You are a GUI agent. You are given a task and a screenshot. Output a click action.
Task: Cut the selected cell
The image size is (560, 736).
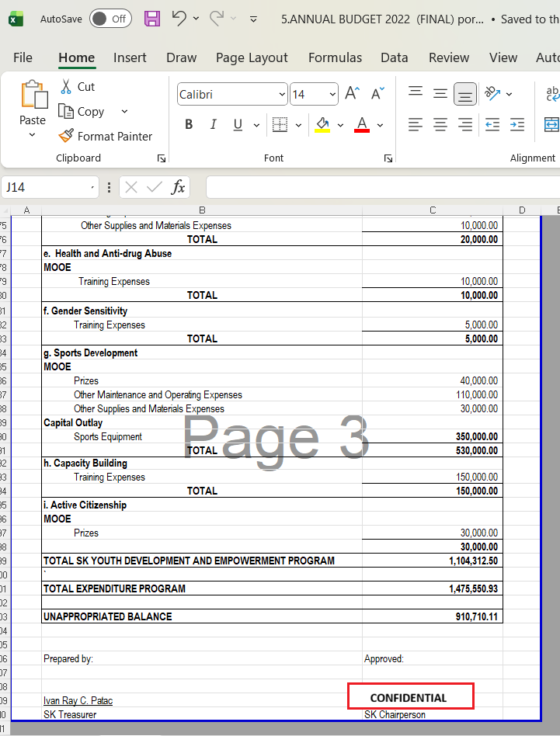(x=78, y=87)
